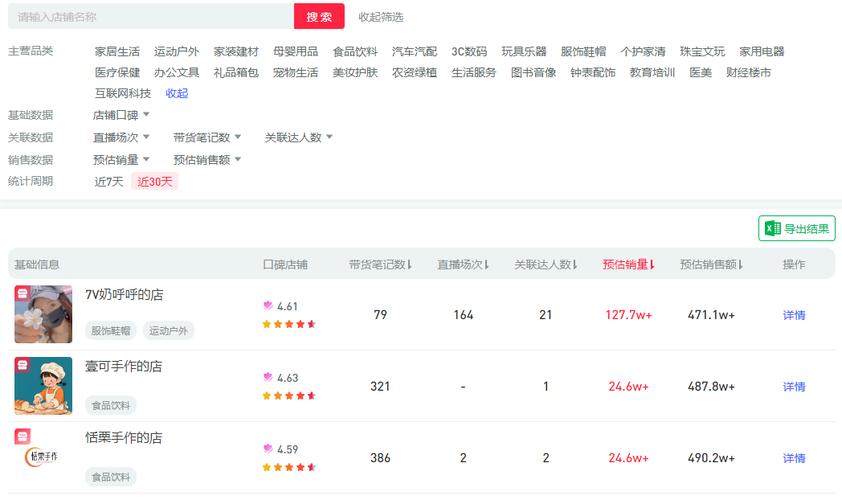This screenshot has width=842, height=500.
Task: Open the 预估销售额 filter dropdown
Action: 207,159
